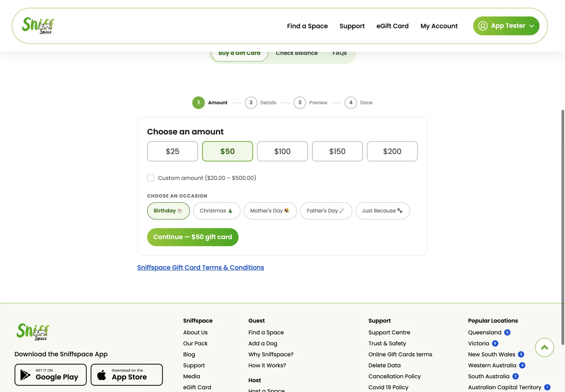Image resolution: width=565 pixels, height=392 pixels.
Task: Click the scroll-to-top arrow button
Action: pos(544,347)
